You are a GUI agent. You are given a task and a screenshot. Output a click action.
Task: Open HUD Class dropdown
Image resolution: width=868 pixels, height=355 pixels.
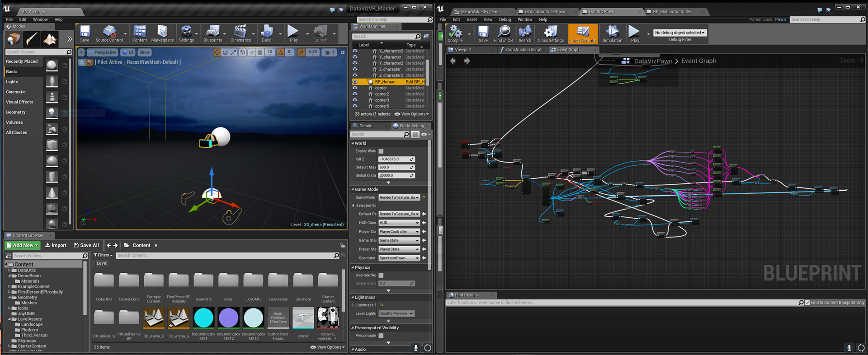point(399,223)
